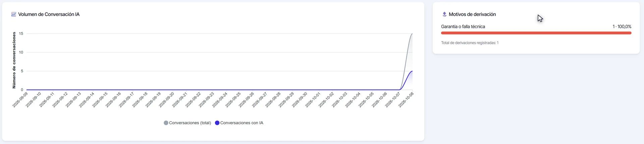Screen dimensions: 644x144
Task: Click the 2026-09-20 date label
Action: click(167, 100)
